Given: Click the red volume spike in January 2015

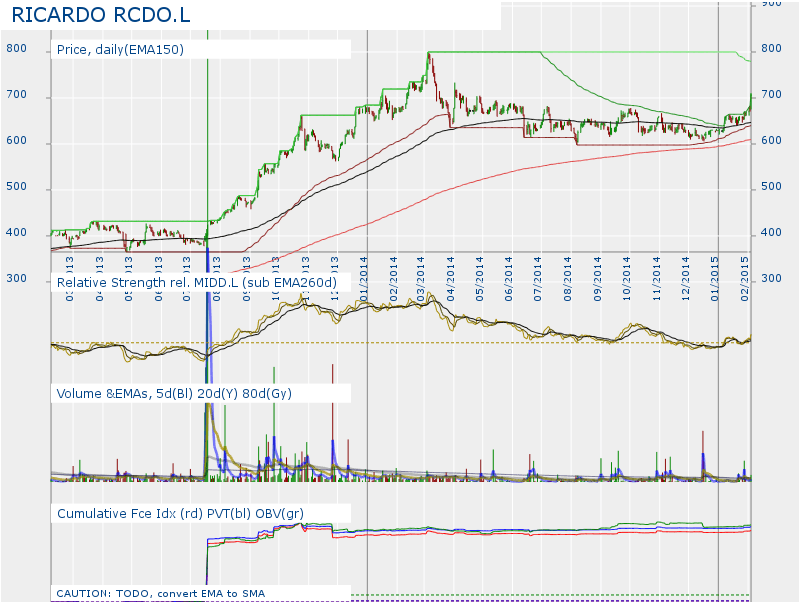Looking at the screenshot, I should pos(703,455).
